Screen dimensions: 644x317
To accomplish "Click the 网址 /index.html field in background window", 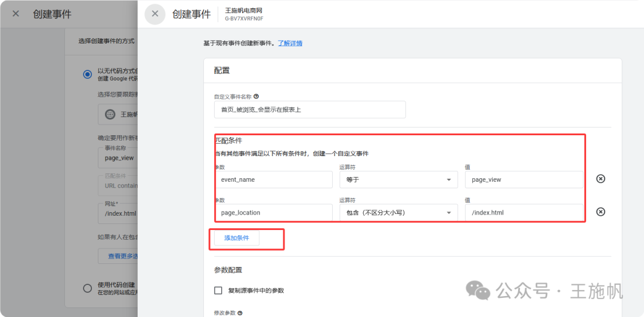I will click(x=118, y=213).
